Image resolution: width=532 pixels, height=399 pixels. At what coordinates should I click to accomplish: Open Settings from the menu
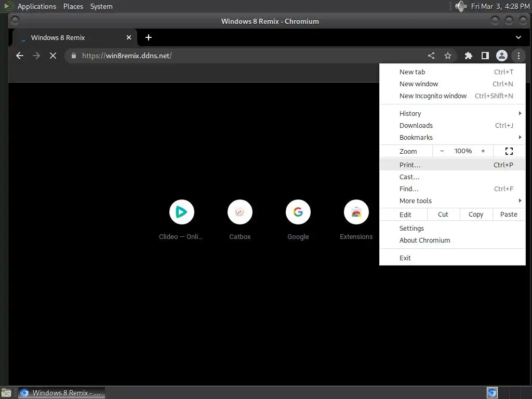(453, 229)
